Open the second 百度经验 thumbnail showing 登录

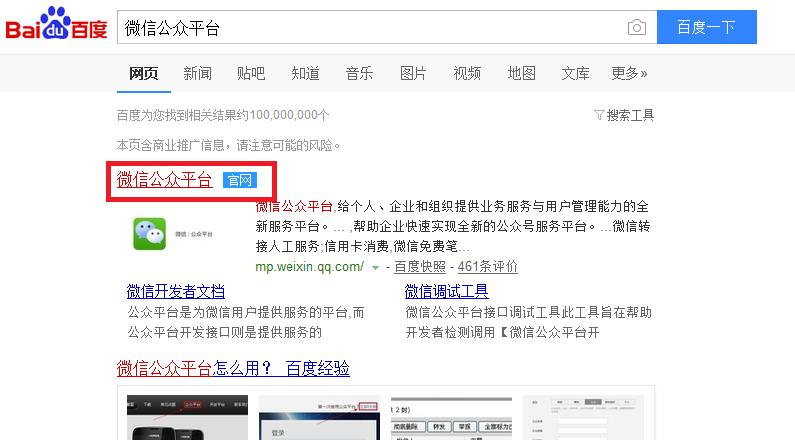tap(319, 418)
